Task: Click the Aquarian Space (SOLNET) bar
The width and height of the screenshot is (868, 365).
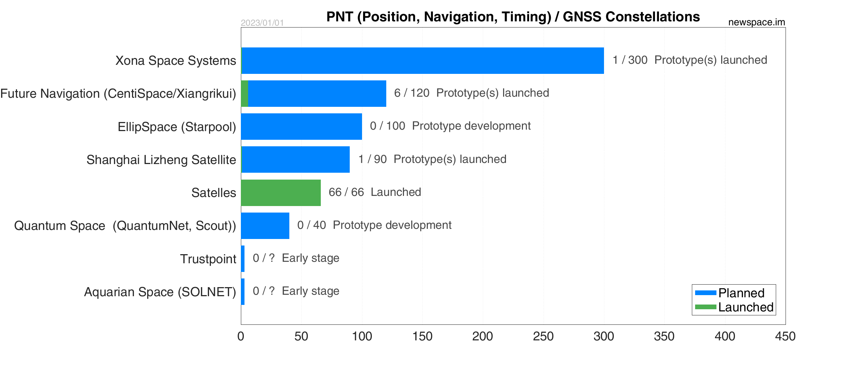Action: [243, 291]
